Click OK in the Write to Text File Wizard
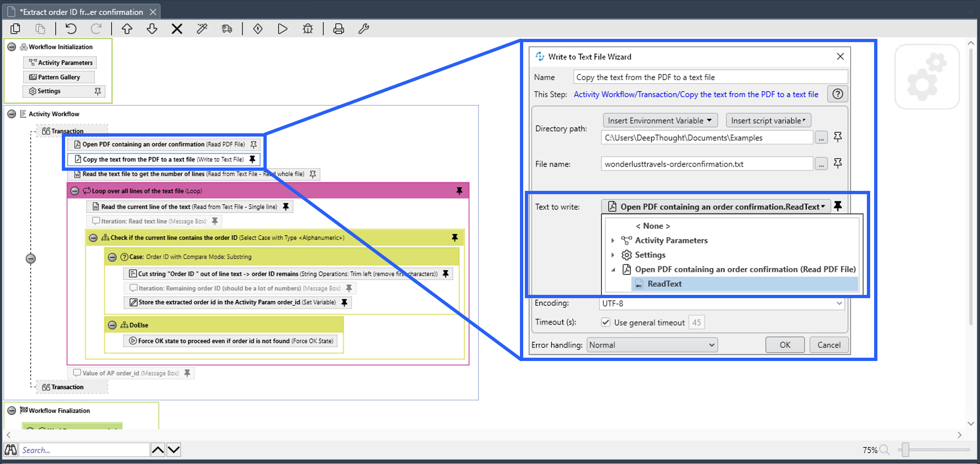This screenshot has height=464, width=980. (785, 345)
